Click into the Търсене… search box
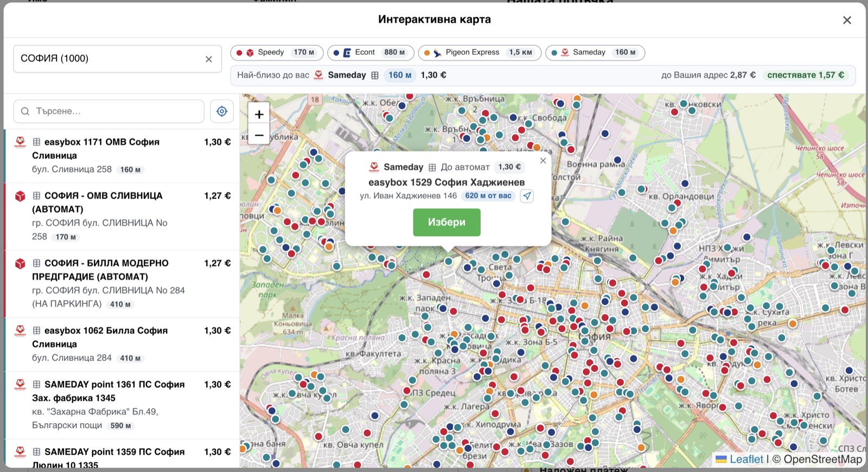868x472 pixels. coord(109,111)
